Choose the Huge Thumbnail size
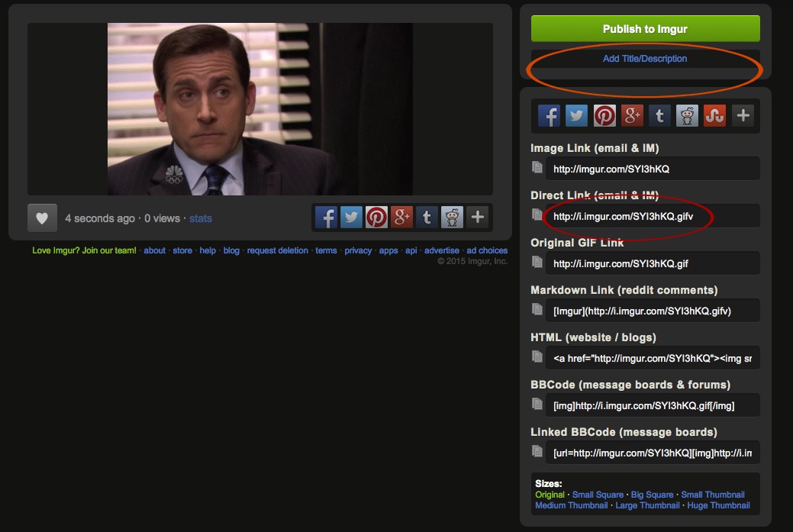Viewport: 793px width, 532px height. [718, 505]
